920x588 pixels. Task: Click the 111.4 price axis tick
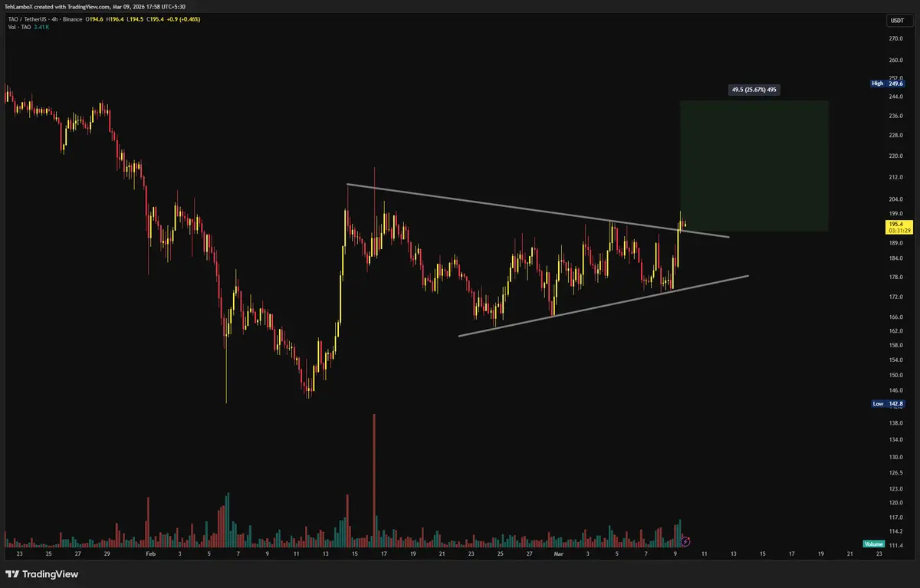895,545
